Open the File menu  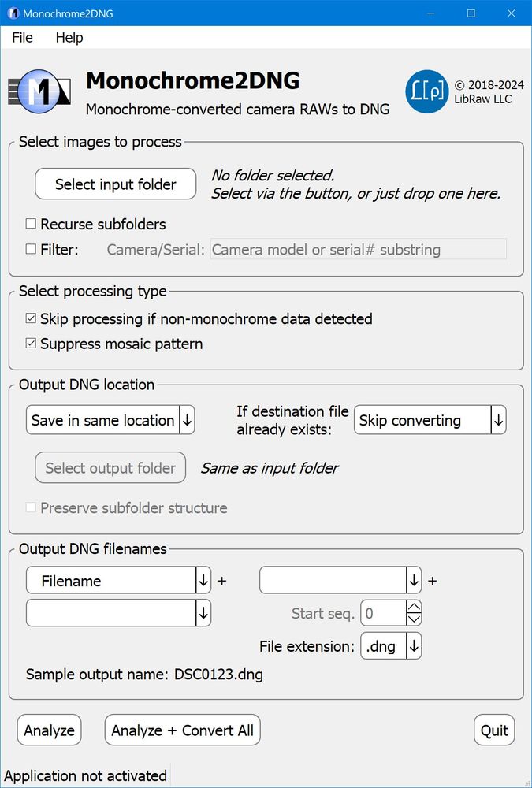click(22, 37)
